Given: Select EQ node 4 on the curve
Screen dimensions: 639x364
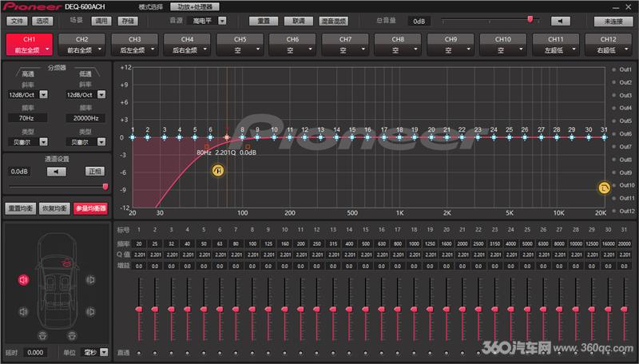Looking at the screenshot, I should pyautogui.click(x=179, y=137).
